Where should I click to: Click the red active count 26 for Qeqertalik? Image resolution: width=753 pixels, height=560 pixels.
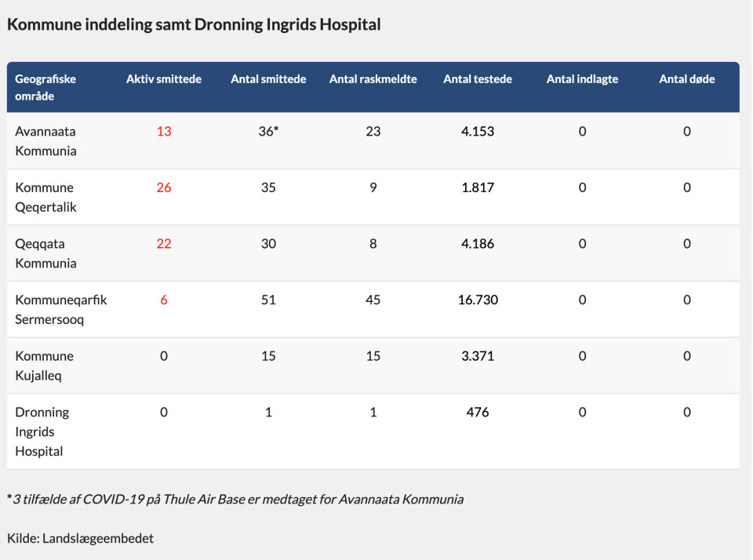coord(164,188)
